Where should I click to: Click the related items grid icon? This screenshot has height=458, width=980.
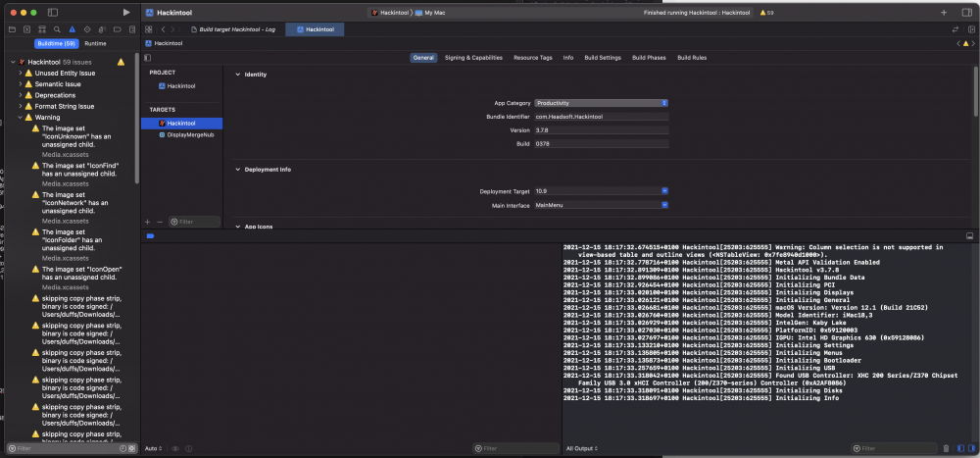point(149,29)
